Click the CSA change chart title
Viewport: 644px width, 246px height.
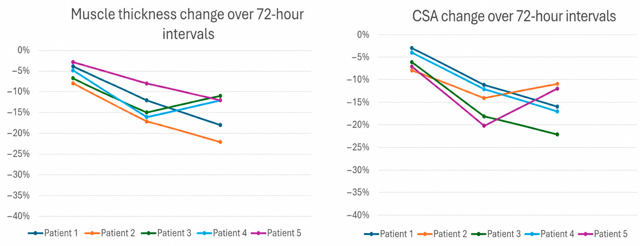coord(514,16)
